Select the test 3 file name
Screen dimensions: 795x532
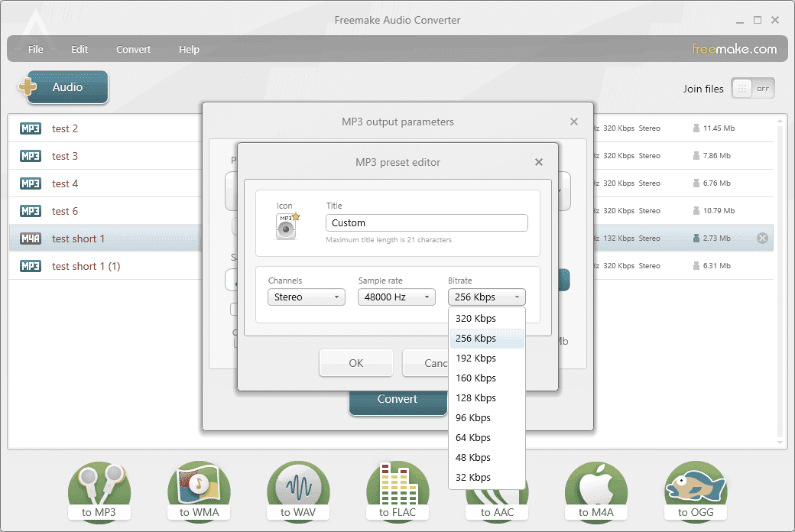point(65,156)
